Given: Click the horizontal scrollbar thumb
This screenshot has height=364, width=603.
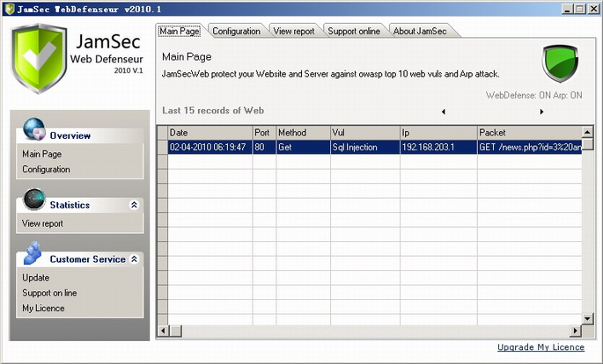Looking at the screenshot, I should [176, 331].
